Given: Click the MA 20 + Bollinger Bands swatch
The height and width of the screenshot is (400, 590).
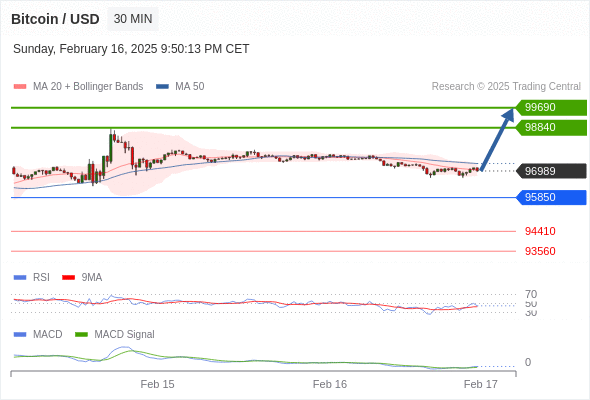Looking at the screenshot, I should point(20,87).
